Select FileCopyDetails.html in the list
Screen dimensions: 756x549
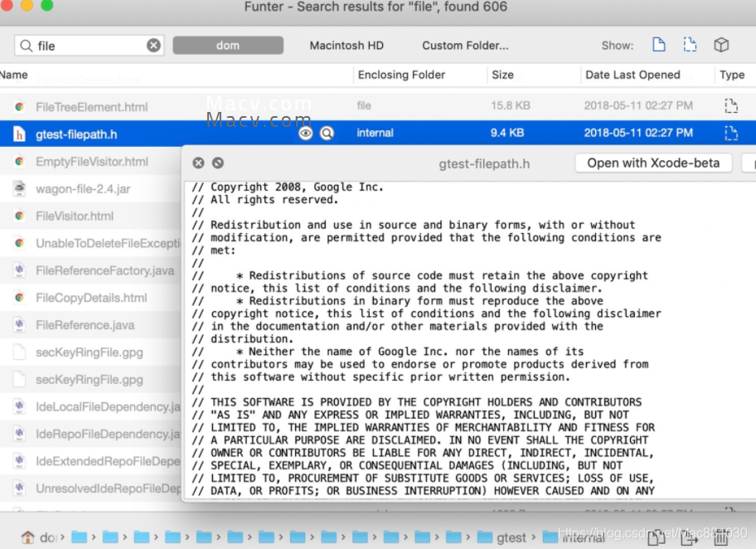90,298
